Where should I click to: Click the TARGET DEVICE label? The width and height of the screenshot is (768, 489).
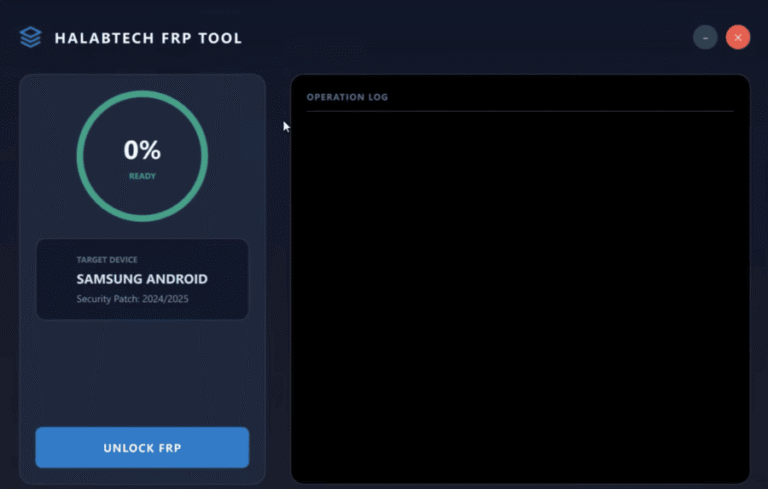pyautogui.click(x=107, y=260)
